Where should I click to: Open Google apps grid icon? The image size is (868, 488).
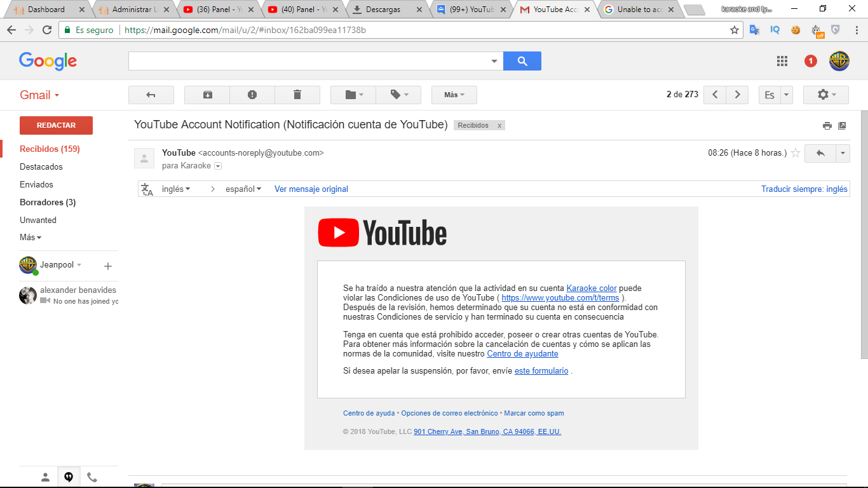coord(782,61)
